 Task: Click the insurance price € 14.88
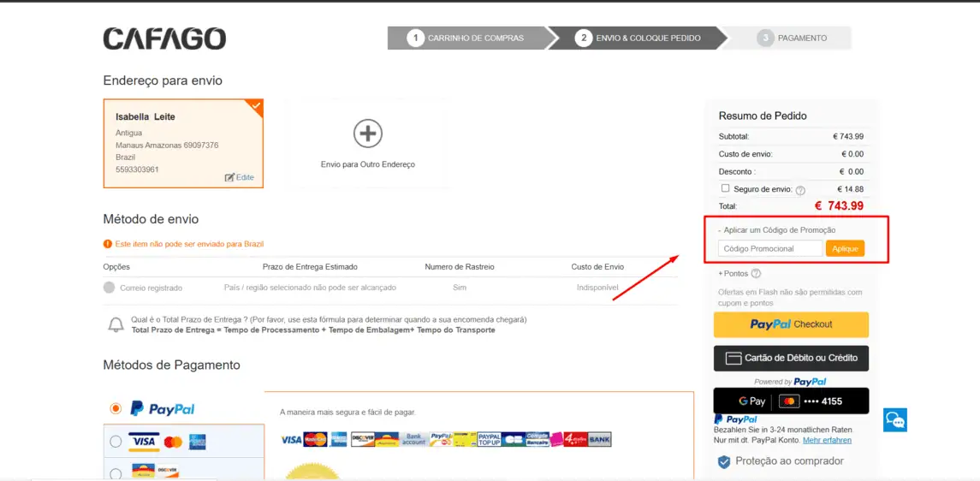click(851, 189)
